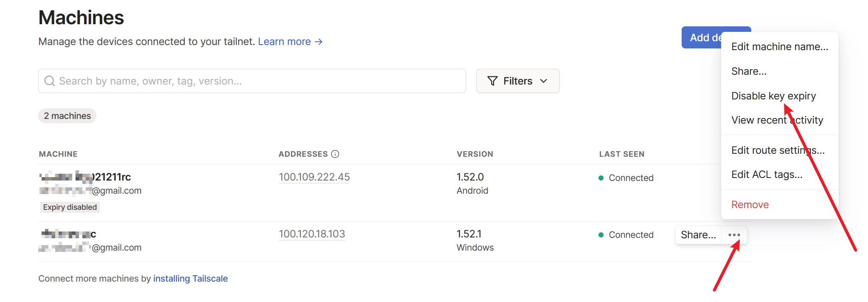Open View recent activity
Screen dimensions: 868x302
[777, 120]
